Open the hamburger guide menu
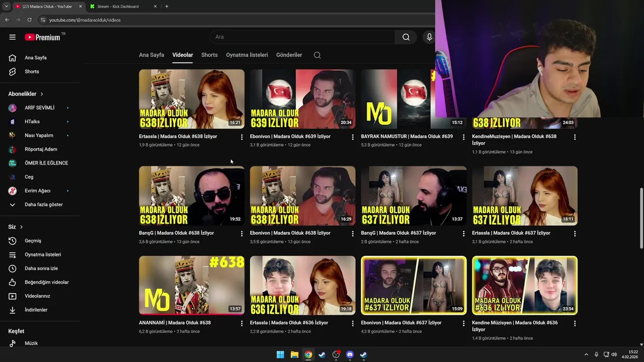The image size is (644, 362). (x=13, y=37)
